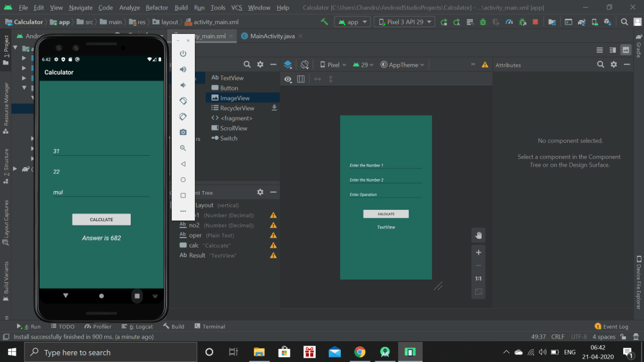The height and width of the screenshot is (362, 644).
Task: Switch to the Code-only view mode icon
Action: pyautogui.click(x=599, y=50)
